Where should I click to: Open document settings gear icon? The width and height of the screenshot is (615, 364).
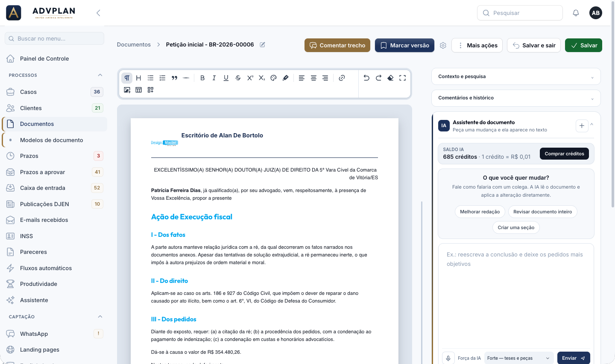[x=443, y=45]
